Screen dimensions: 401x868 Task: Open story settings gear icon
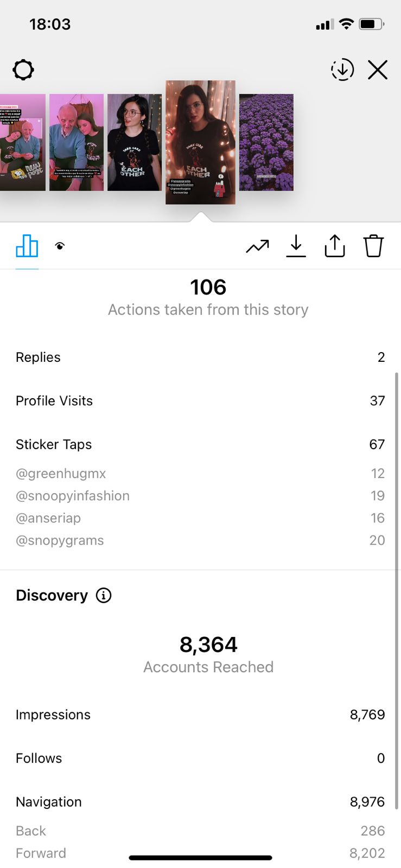(23, 70)
